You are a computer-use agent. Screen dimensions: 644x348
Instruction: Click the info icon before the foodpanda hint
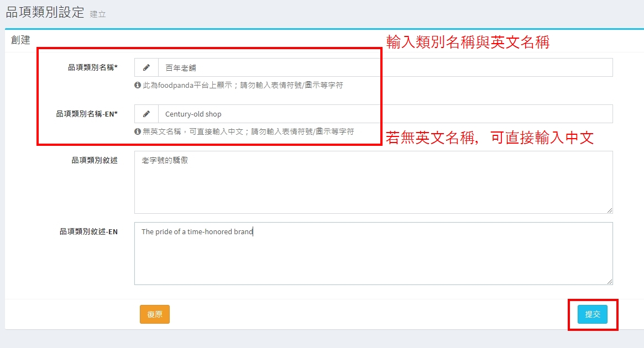138,86
